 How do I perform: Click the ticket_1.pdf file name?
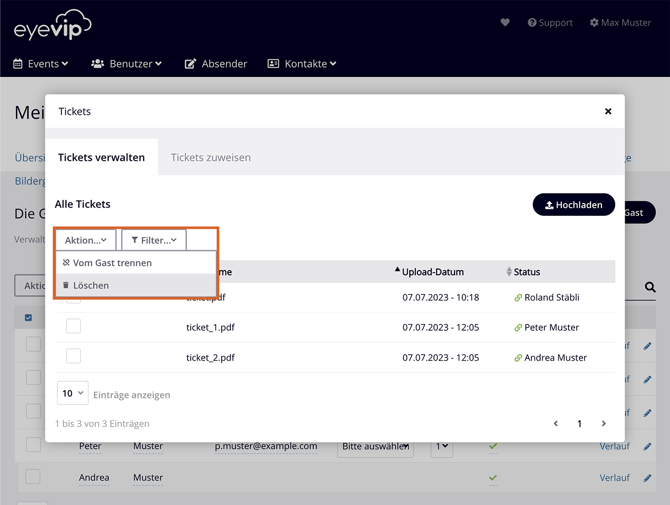[x=210, y=327]
